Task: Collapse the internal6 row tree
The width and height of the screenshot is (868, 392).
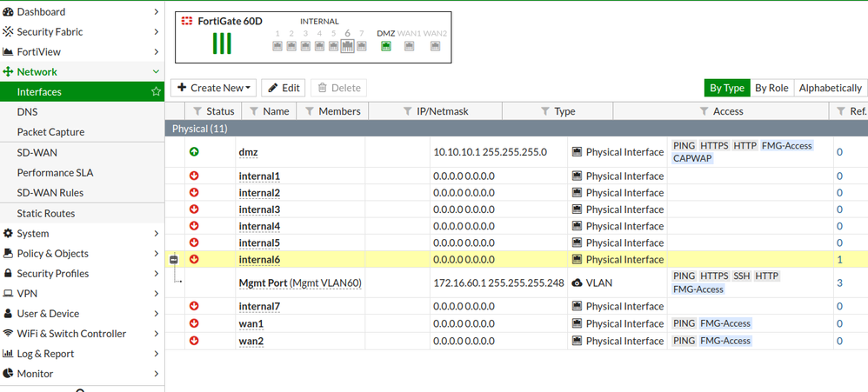Action: tap(174, 259)
